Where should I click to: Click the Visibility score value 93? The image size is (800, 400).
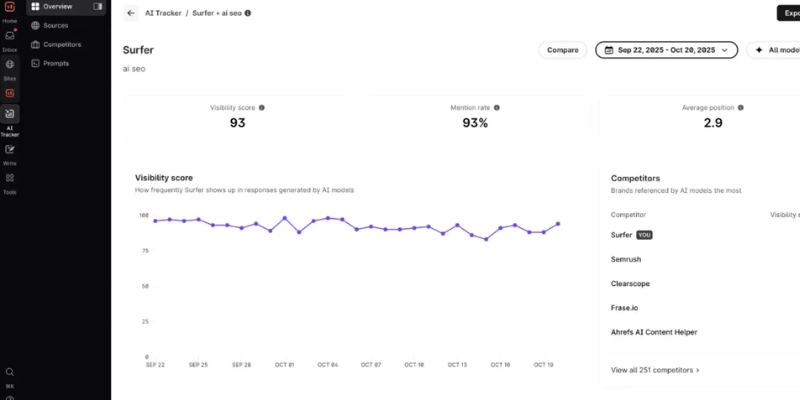237,123
